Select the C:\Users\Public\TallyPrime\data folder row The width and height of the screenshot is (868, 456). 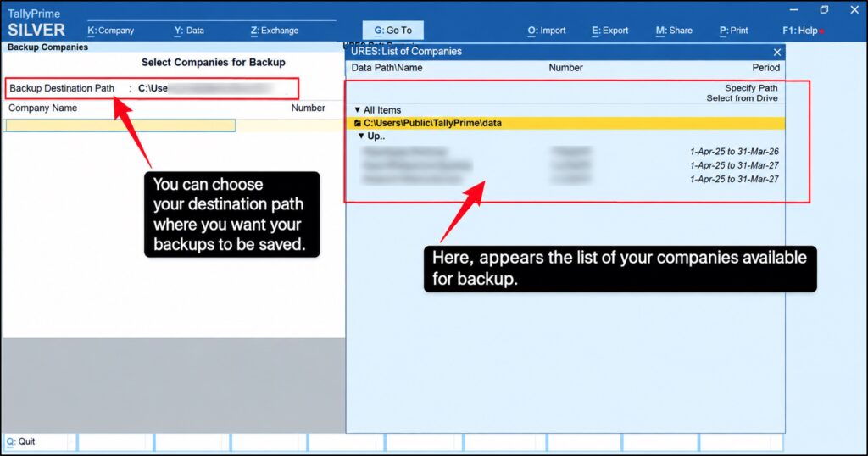(x=565, y=123)
